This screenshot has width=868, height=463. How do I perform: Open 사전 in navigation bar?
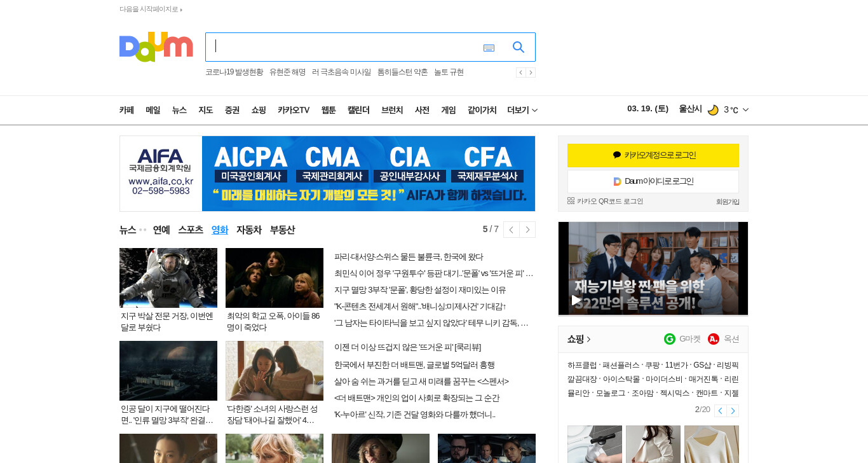pyautogui.click(x=422, y=110)
